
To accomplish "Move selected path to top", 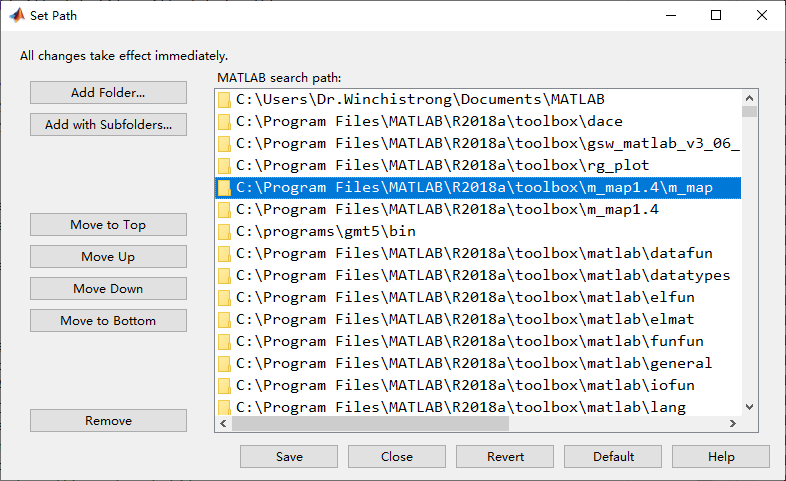I will (108, 225).
